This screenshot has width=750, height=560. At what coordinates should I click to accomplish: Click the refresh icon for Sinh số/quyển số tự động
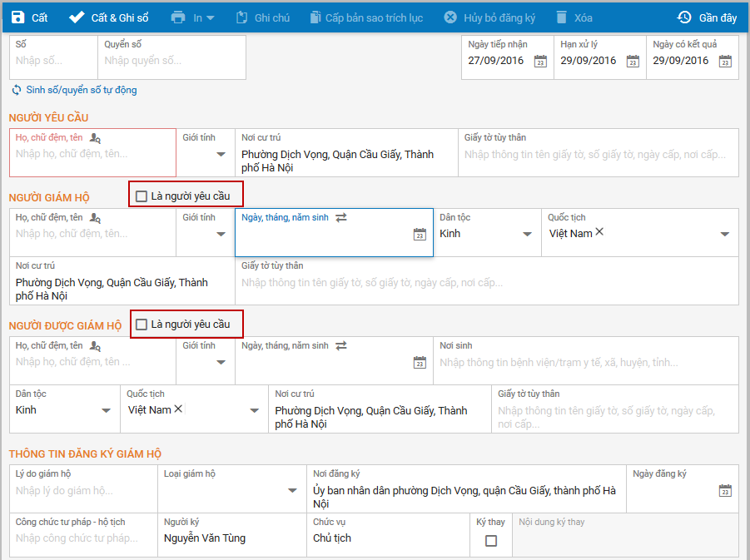point(17,90)
